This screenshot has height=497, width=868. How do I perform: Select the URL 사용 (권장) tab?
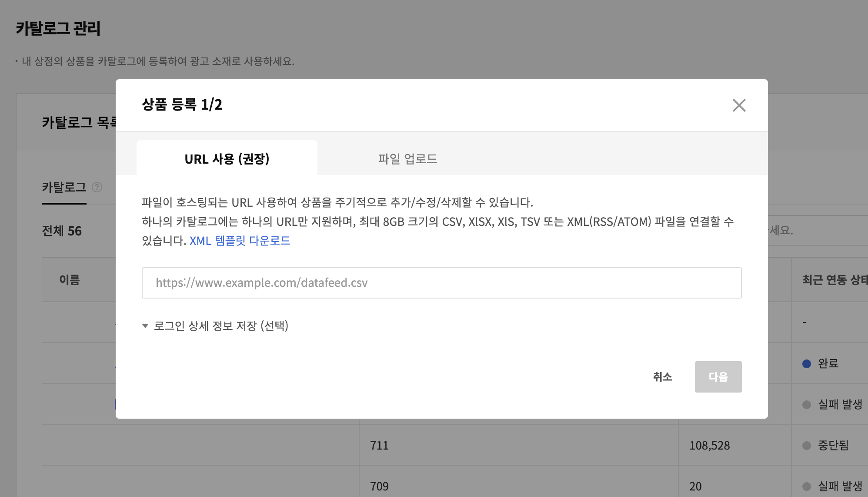pyautogui.click(x=227, y=159)
